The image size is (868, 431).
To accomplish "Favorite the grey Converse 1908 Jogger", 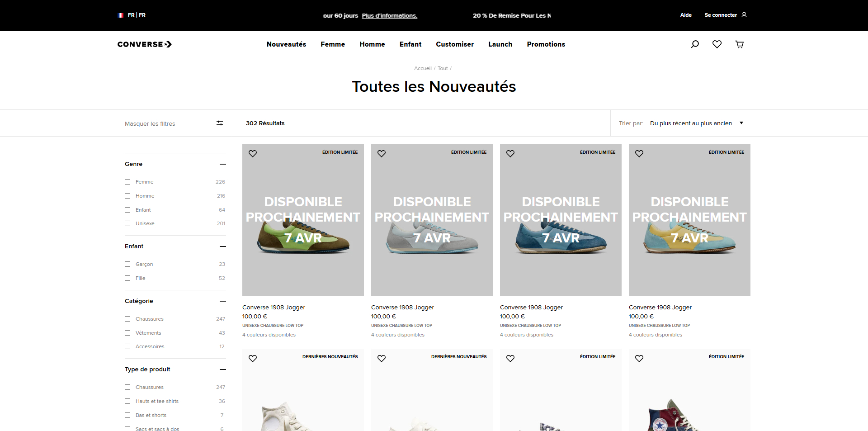I will [382, 154].
